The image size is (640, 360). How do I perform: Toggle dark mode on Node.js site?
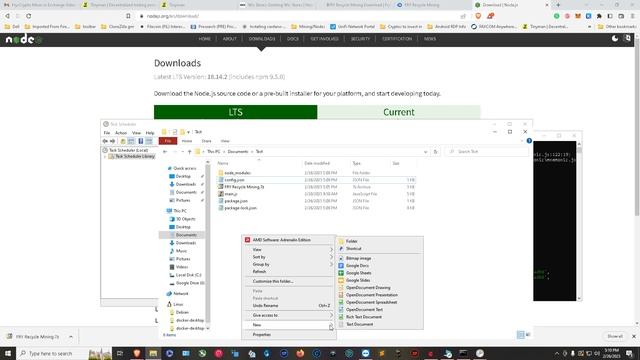point(615,38)
